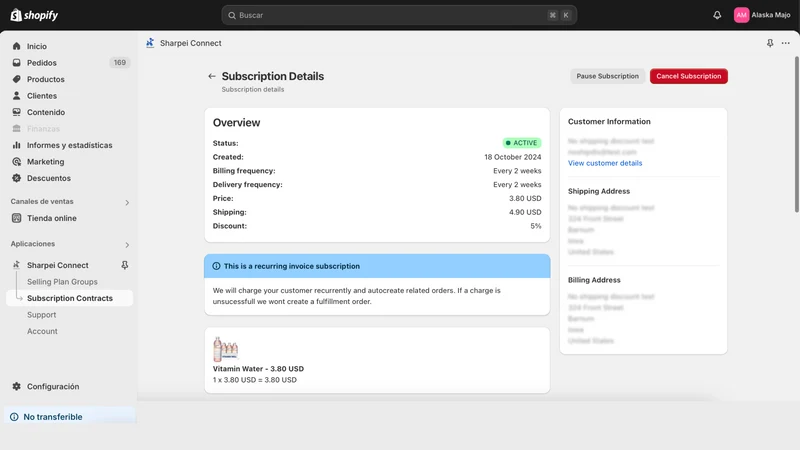Click the Billing Address heading
The image size is (800, 450).
[594, 280]
